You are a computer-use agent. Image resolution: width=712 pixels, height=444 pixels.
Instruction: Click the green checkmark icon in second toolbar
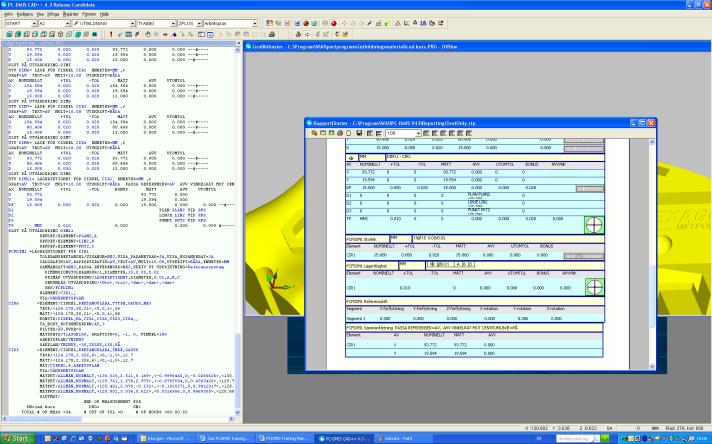click(120, 35)
